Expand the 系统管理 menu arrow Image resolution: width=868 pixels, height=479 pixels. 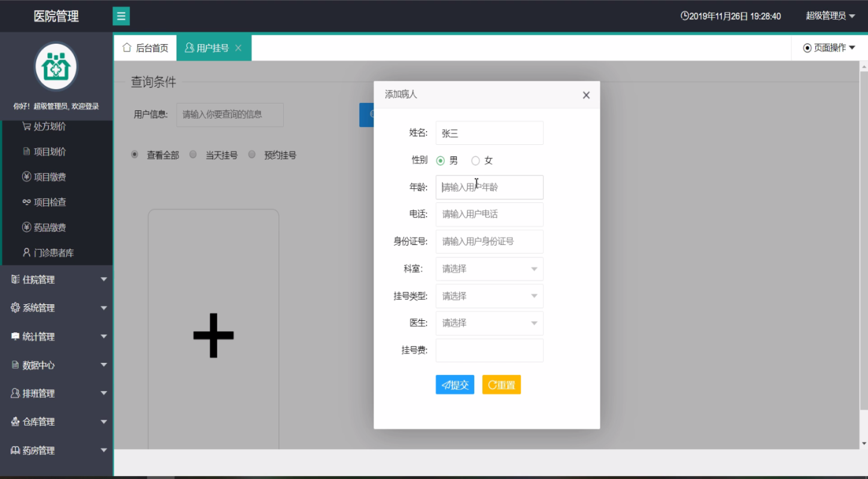coord(104,308)
